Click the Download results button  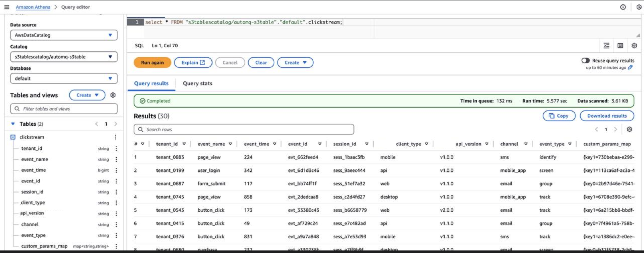tap(606, 116)
